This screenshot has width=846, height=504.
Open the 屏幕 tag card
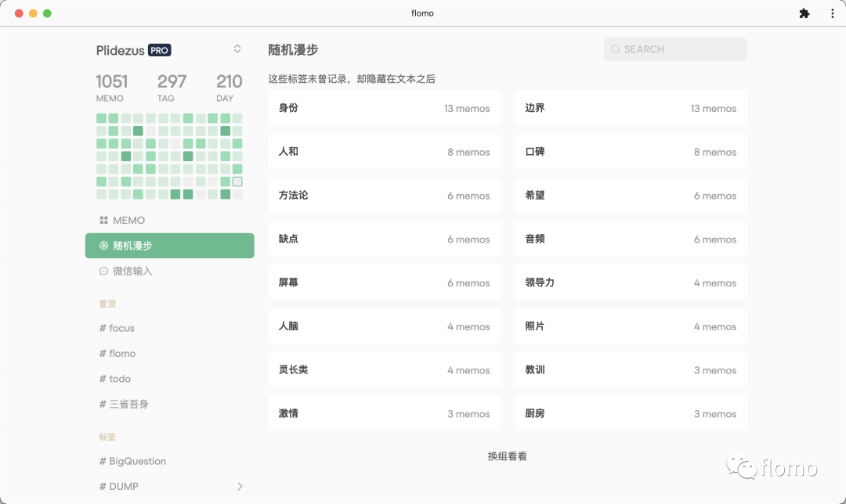pos(384,283)
